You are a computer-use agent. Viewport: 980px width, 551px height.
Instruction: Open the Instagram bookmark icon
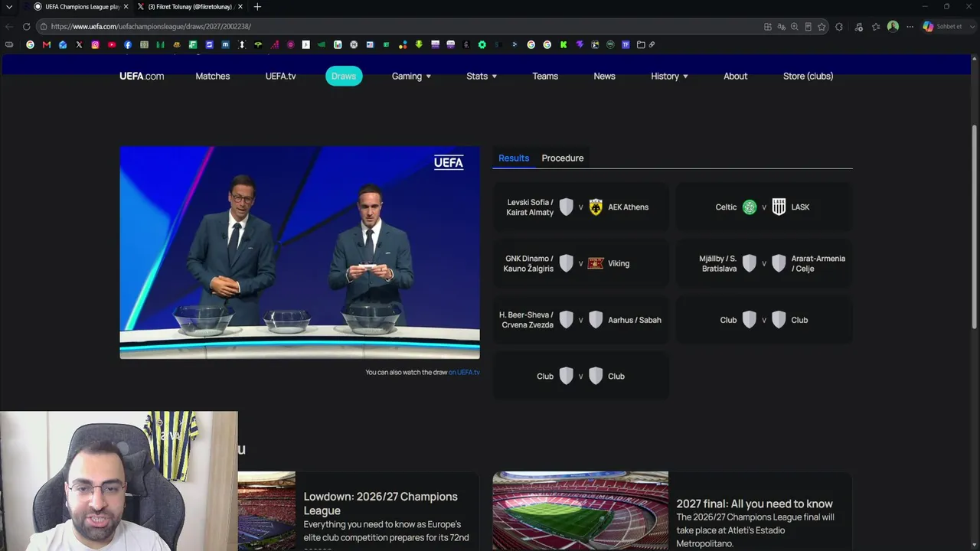[95, 44]
